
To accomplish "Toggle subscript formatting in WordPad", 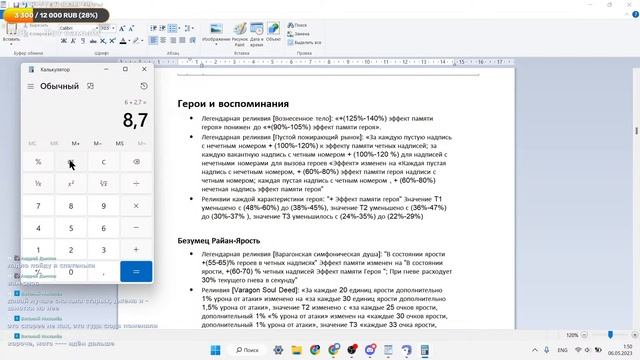I will [x=103, y=41].
